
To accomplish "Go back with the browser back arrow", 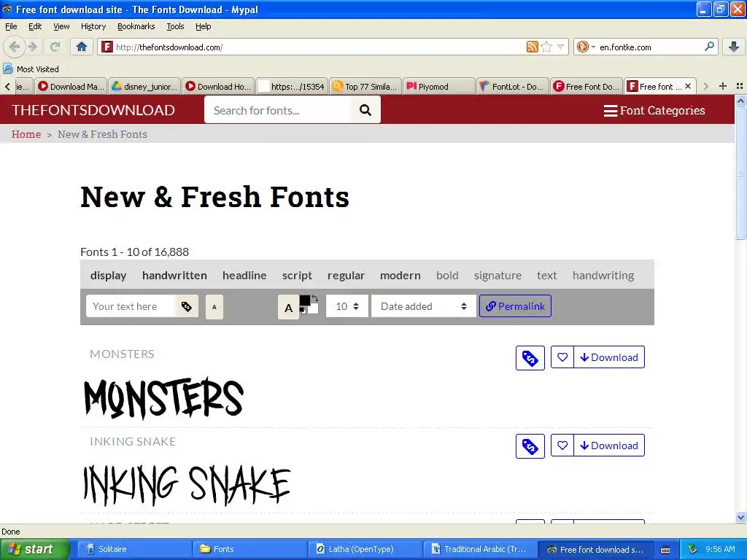I will (x=15, y=47).
